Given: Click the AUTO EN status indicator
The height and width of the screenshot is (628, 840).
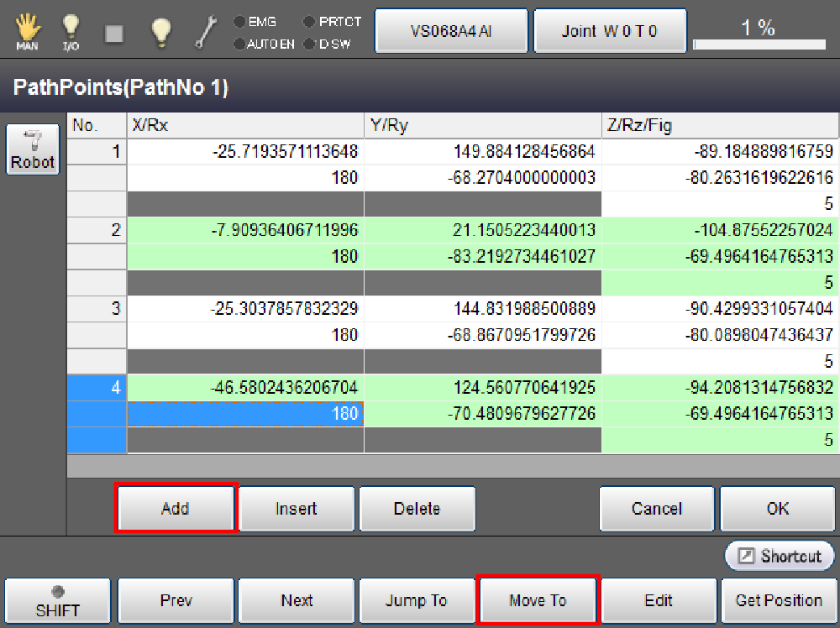Looking at the screenshot, I should [x=264, y=44].
